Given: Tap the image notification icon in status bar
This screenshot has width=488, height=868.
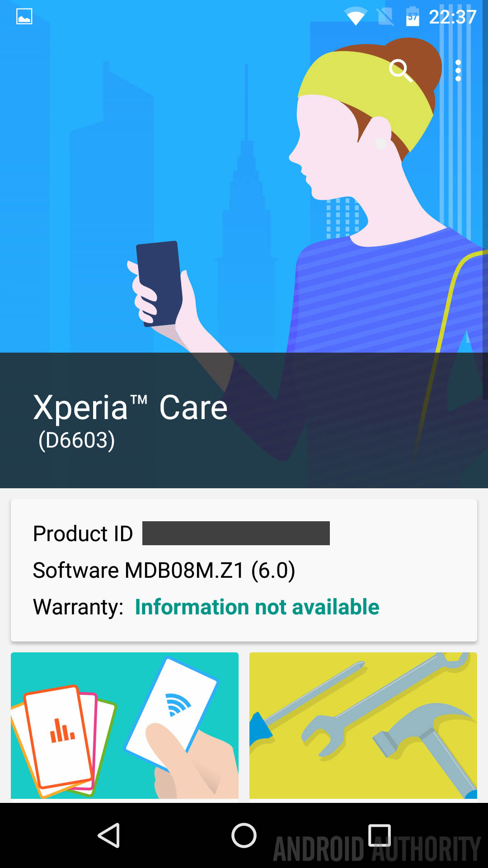Looking at the screenshot, I should tap(24, 17).
